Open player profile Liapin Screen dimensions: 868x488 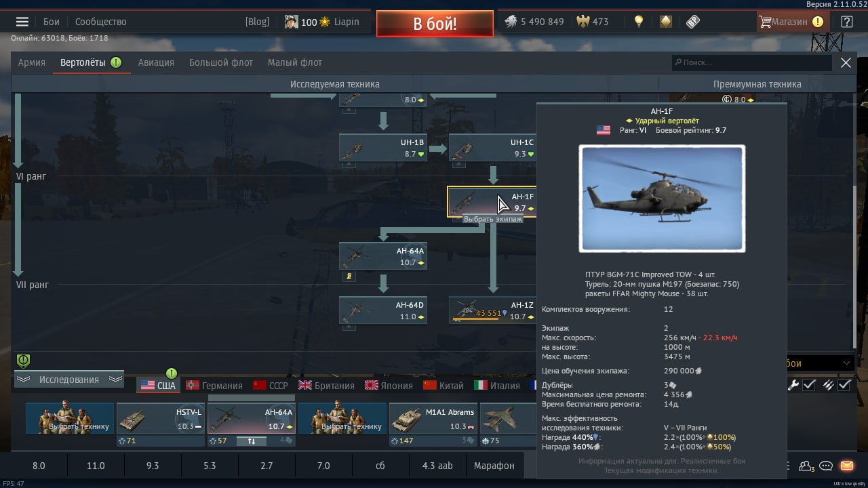321,22
